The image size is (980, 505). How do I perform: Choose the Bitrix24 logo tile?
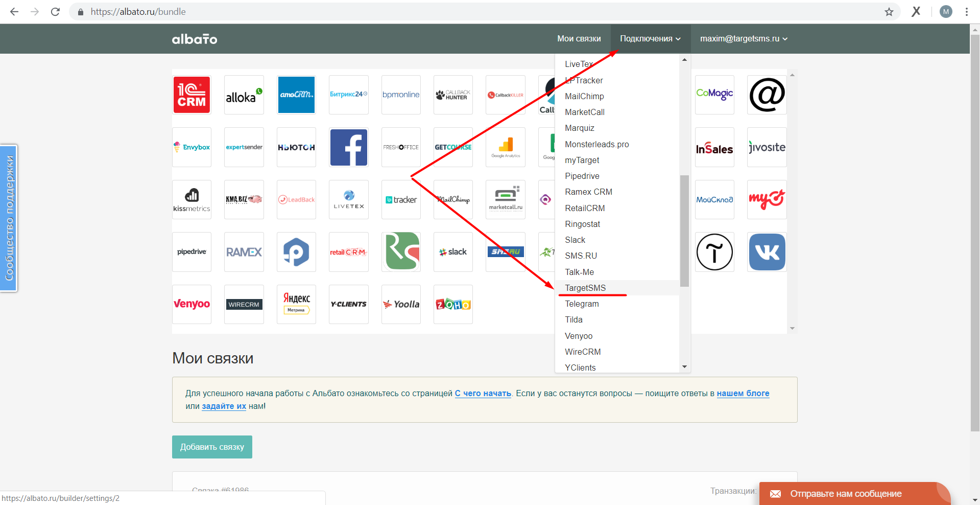click(x=349, y=95)
